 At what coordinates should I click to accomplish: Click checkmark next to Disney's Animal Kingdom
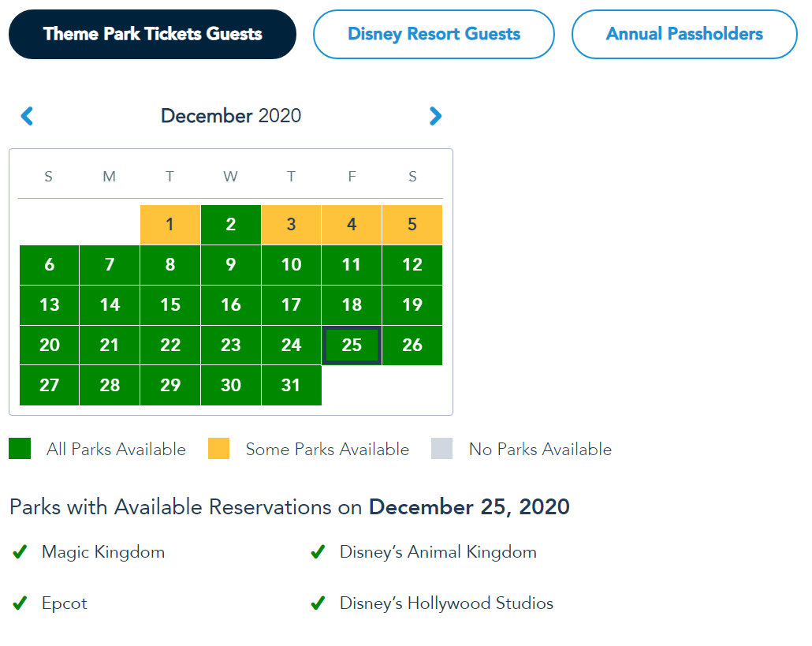click(x=318, y=552)
